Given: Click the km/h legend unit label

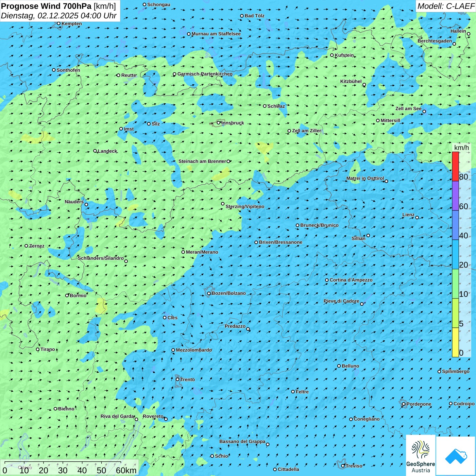Looking at the screenshot, I should [461, 148].
